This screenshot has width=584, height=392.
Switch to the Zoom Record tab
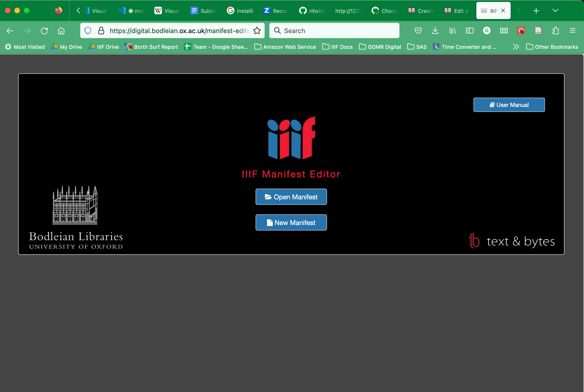[276, 11]
